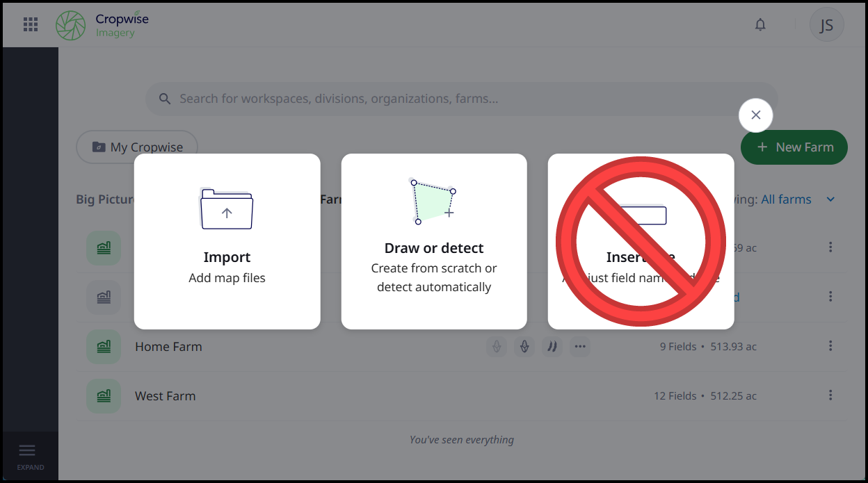Viewport: 868px width, 483px height.
Task: Dismiss the creation options with the X
Action: pyautogui.click(x=755, y=115)
